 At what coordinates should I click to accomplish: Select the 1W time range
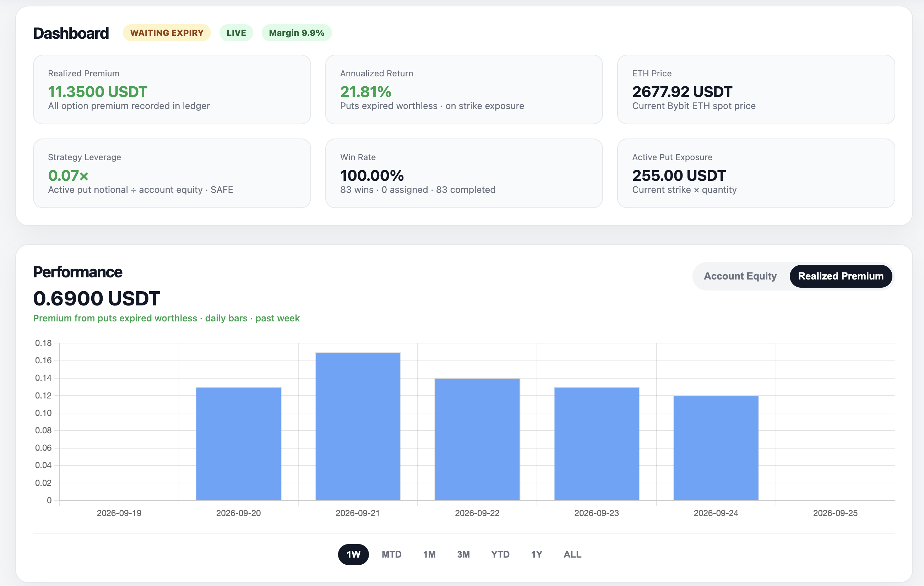[x=353, y=554]
